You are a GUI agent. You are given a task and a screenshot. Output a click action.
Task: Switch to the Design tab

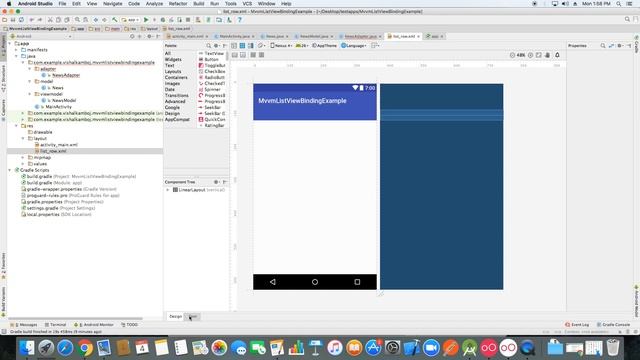176,316
